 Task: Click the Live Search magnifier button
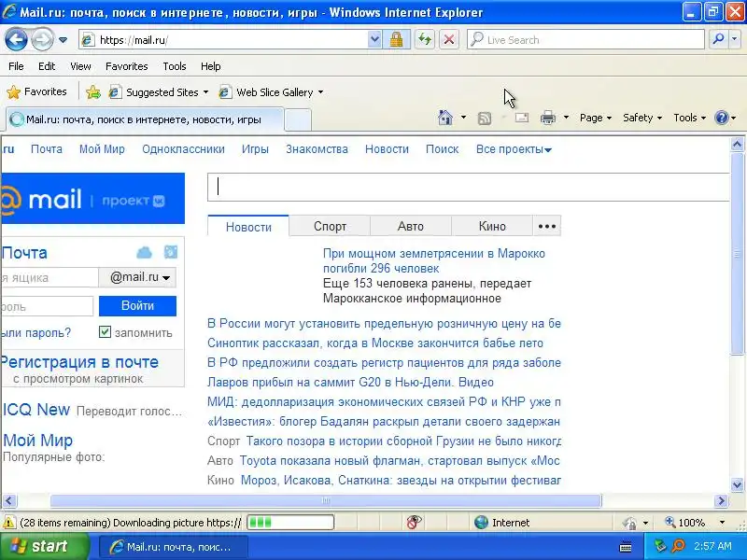[x=718, y=39]
